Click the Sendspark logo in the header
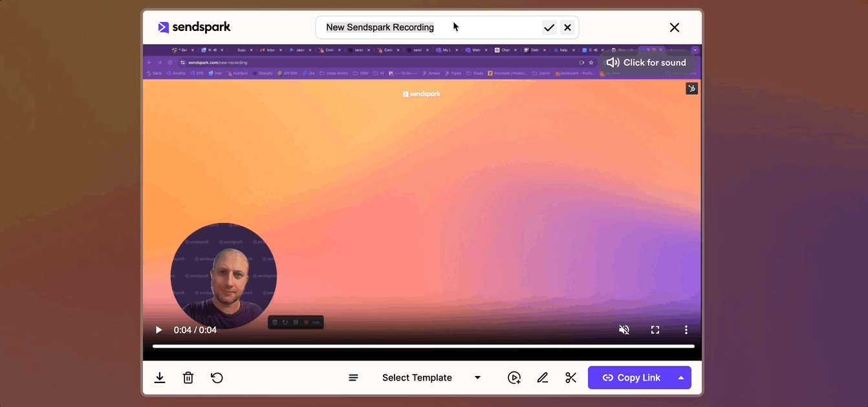Image resolution: width=868 pixels, height=407 pixels. (x=194, y=27)
